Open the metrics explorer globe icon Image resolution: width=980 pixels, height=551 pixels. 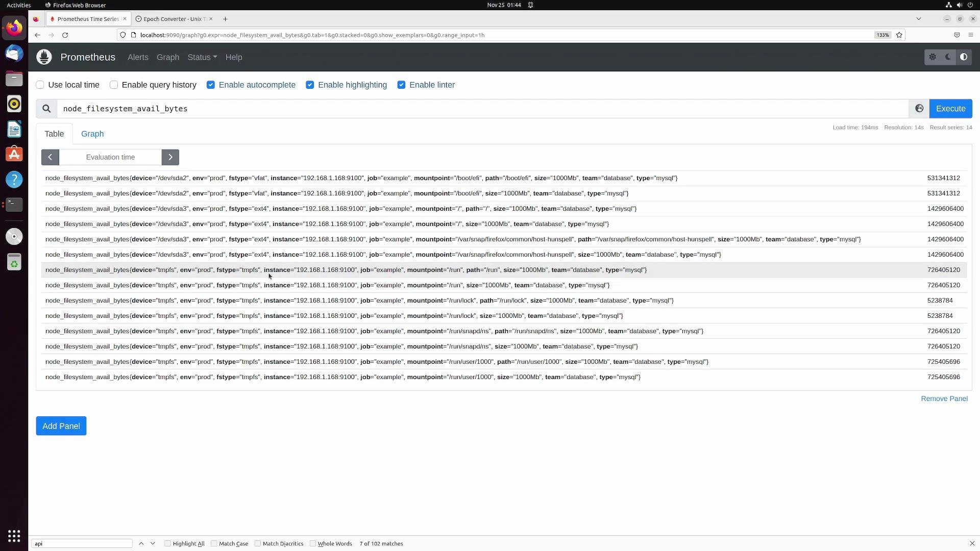click(x=919, y=109)
